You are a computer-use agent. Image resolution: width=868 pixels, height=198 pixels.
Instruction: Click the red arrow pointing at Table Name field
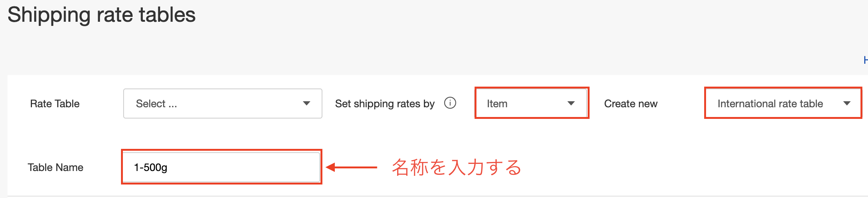tap(351, 167)
